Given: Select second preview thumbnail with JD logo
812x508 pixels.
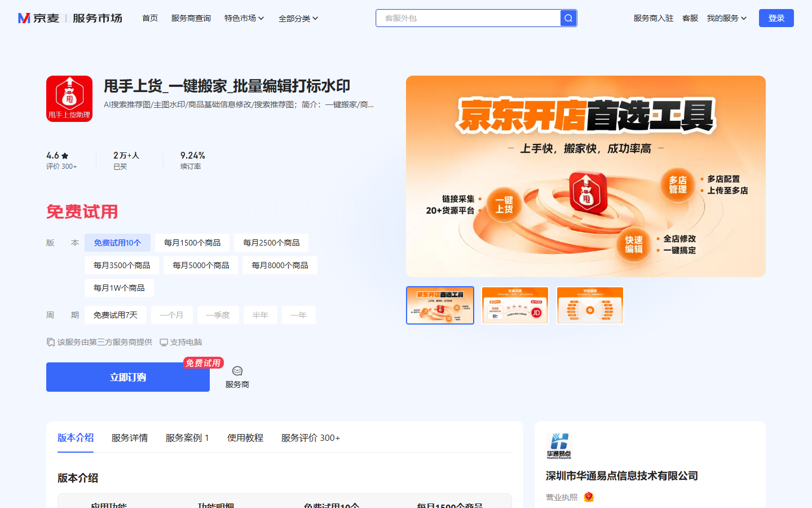Looking at the screenshot, I should click(515, 305).
